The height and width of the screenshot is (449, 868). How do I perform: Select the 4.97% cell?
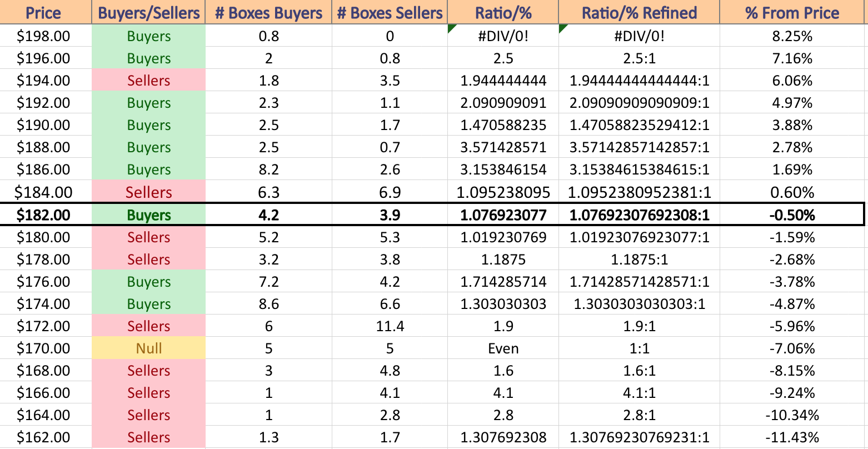(792, 103)
